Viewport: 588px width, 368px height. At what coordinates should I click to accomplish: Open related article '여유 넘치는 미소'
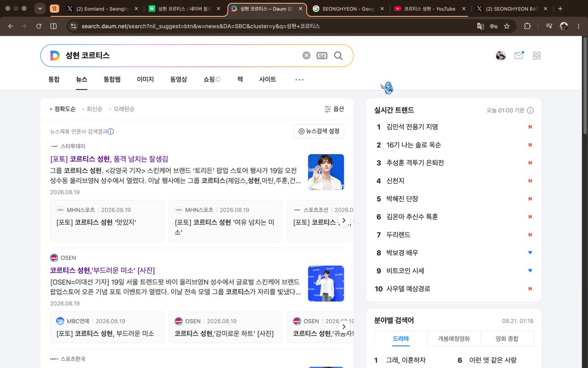[x=225, y=227]
